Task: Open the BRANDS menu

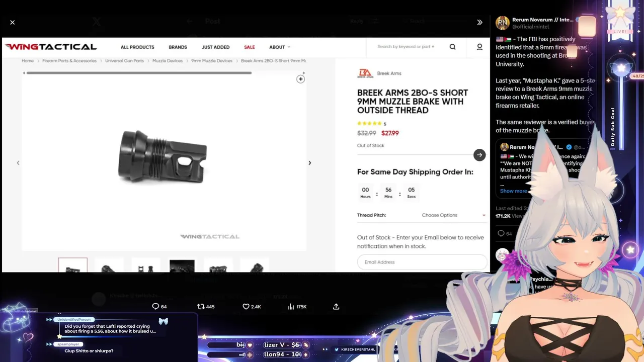Action: [178, 47]
